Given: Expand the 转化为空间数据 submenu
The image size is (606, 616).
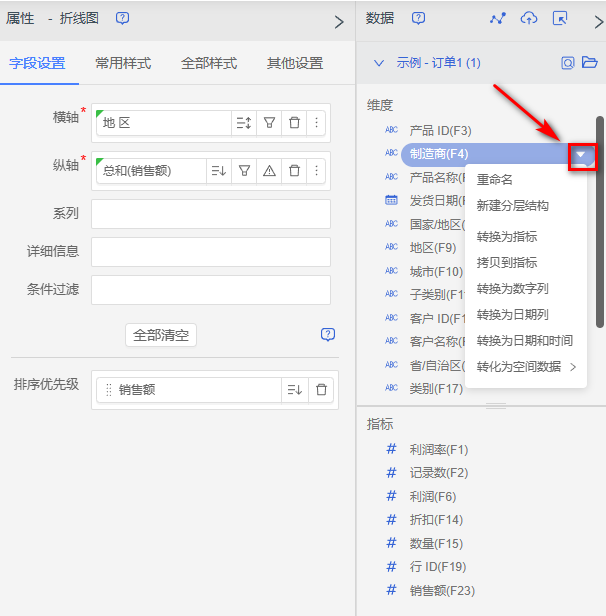Looking at the screenshot, I should (x=526, y=367).
